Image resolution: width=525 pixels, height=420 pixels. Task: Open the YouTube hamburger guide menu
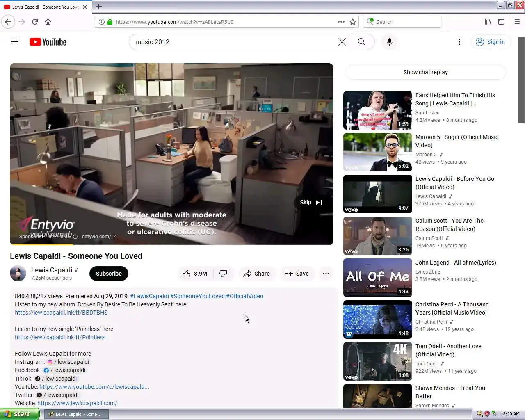15,42
